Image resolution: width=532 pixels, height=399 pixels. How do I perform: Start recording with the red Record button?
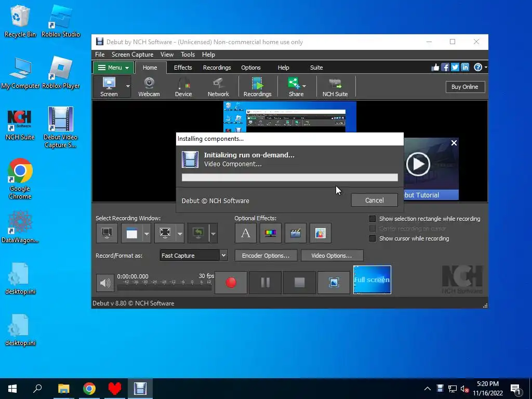point(231,282)
